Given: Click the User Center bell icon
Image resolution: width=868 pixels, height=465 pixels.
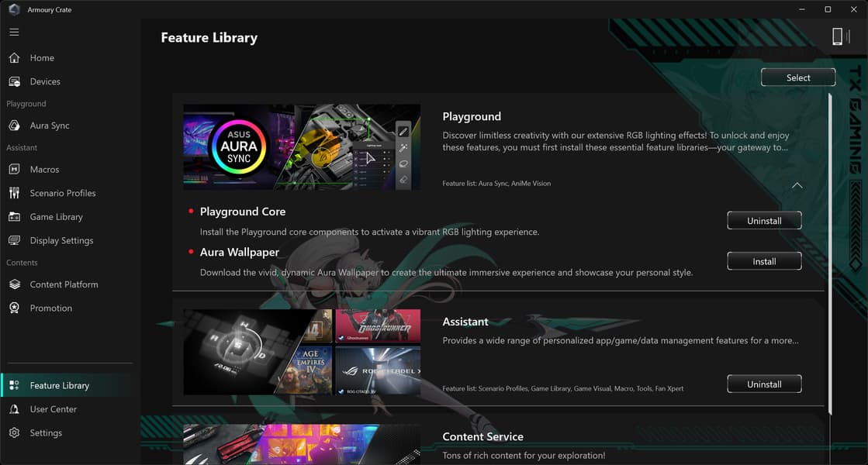Looking at the screenshot, I should coord(15,409).
